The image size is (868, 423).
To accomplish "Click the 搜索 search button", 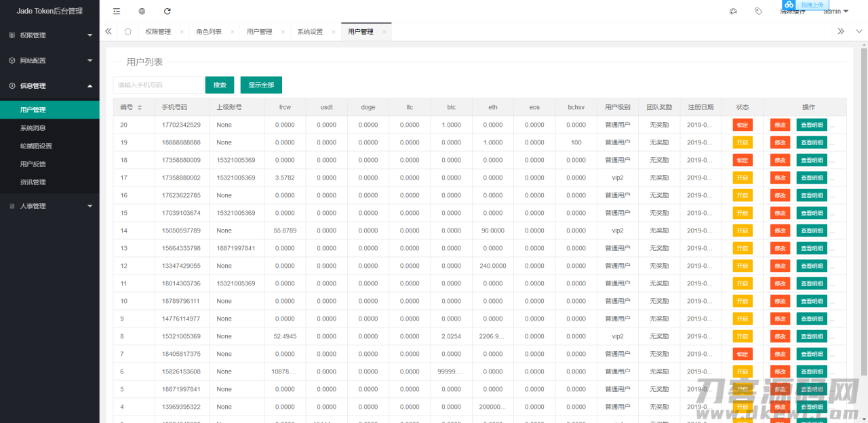I will [219, 85].
